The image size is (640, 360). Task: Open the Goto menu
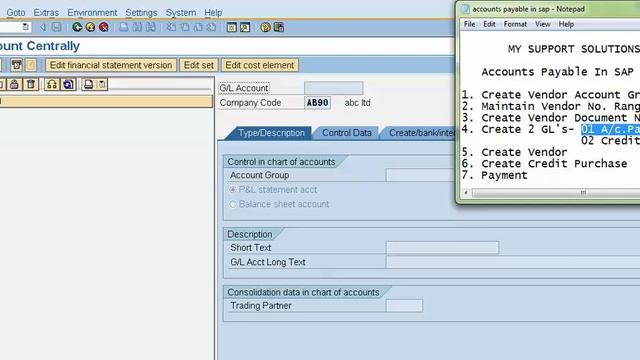(16, 13)
